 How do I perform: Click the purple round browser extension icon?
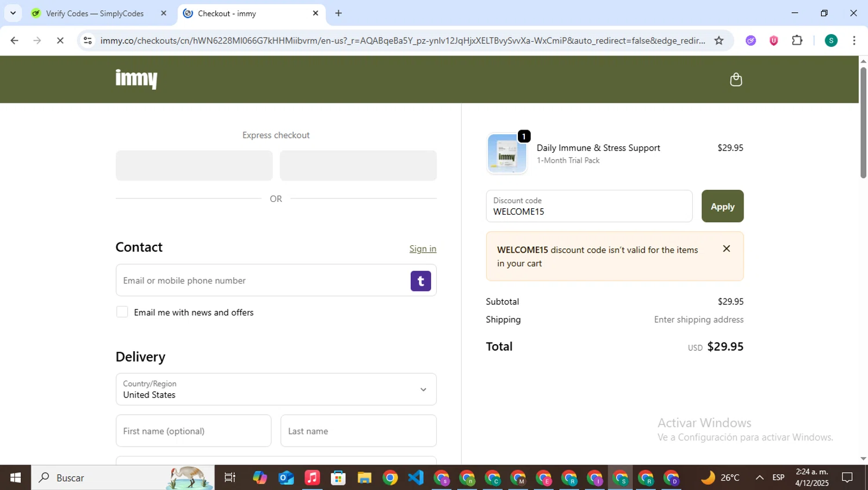[751, 40]
